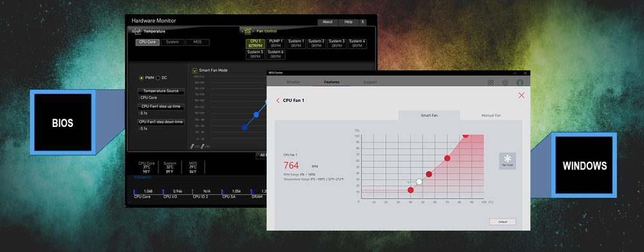The image size is (644, 252).
Task: Select the PWM radio button
Action: point(141,78)
